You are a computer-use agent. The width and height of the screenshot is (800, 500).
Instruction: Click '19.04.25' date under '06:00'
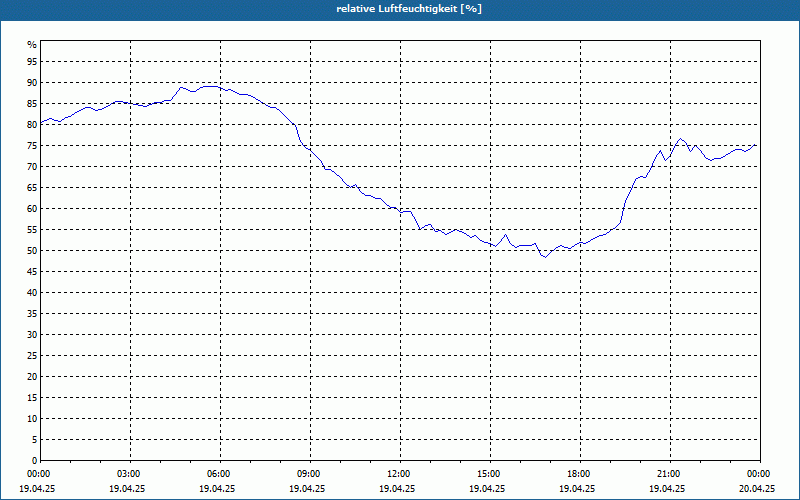tap(217, 488)
